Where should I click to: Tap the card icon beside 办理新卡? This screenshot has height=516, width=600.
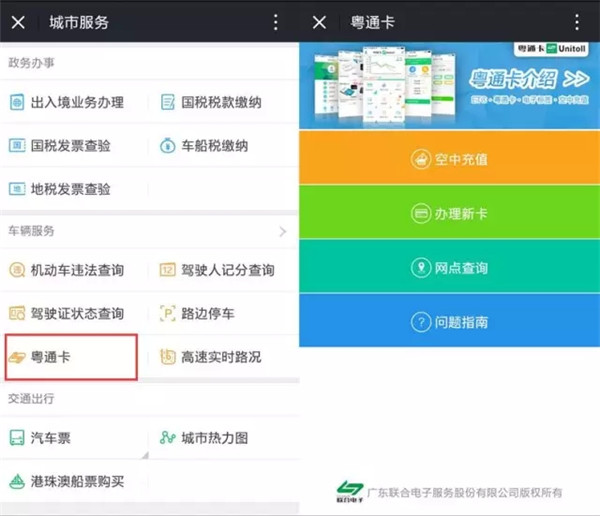[421, 213]
